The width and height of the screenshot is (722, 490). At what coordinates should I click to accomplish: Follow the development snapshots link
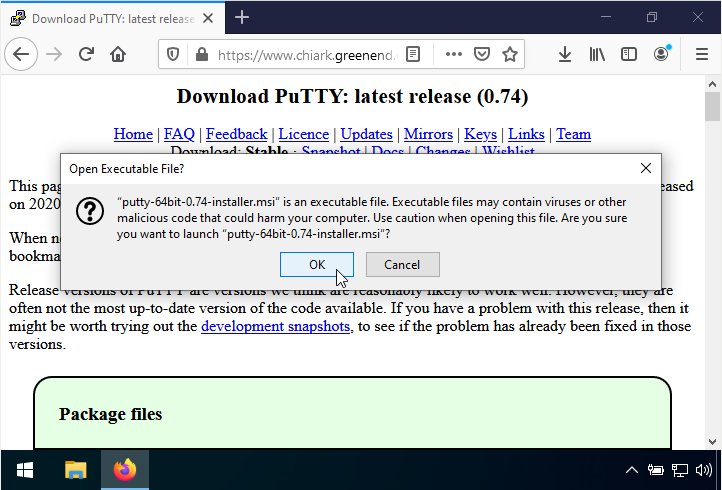[x=275, y=326]
